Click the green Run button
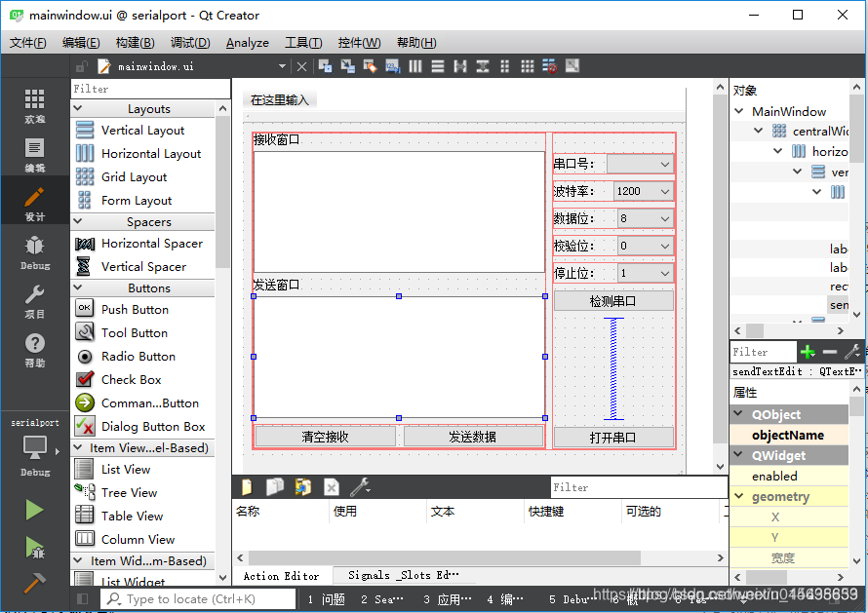 [x=34, y=510]
